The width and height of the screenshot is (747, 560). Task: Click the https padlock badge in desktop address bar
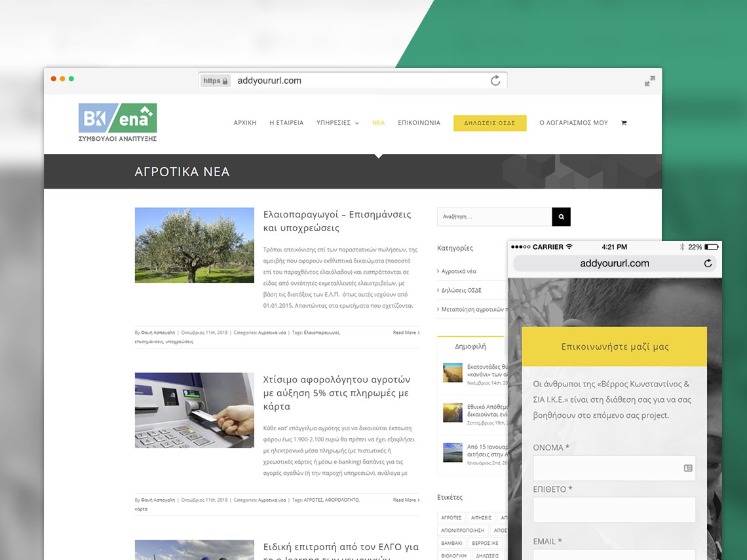point(216,81)
